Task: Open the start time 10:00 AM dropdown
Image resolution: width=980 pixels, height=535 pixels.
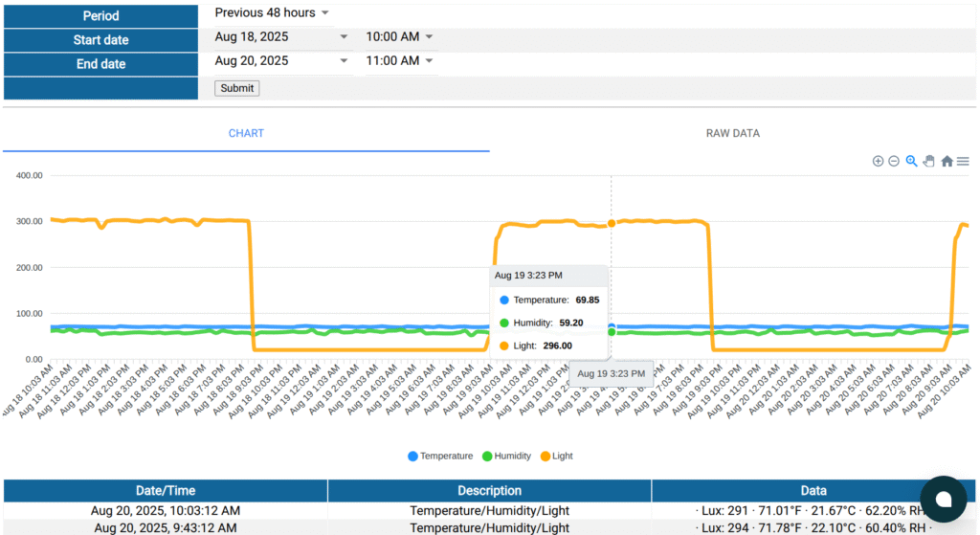Action: 399,36
